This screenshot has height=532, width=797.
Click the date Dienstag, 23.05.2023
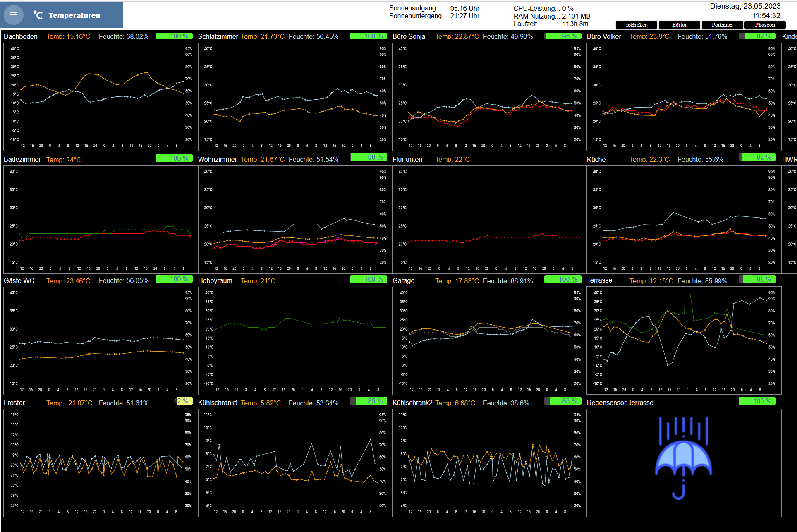(745, 6)
